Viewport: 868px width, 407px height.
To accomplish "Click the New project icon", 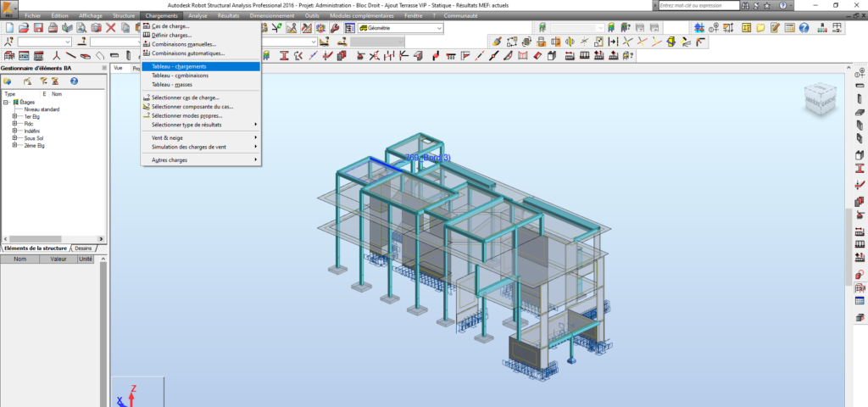I will 8,28.
